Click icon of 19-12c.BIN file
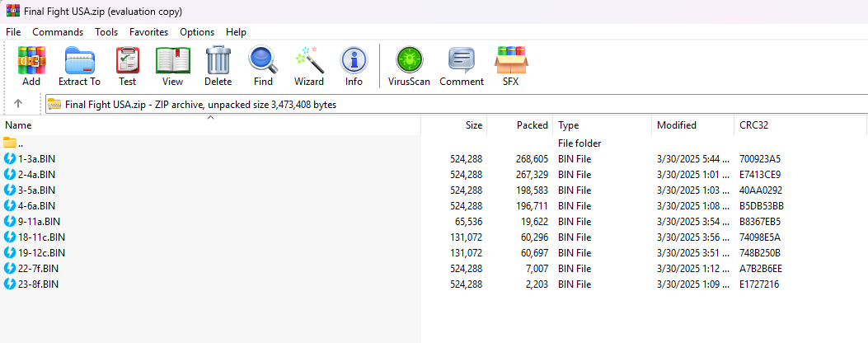 (x=9, y=252)
